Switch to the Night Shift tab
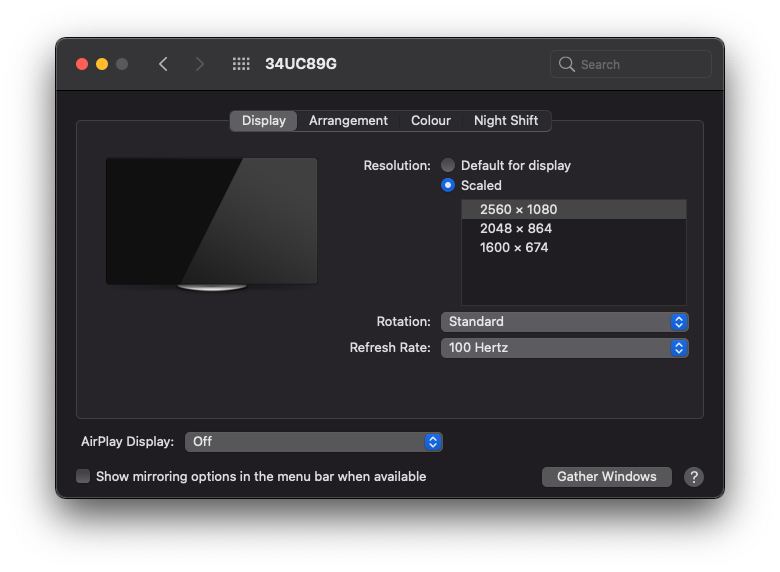The width and height of the screenshot is (780, 572). point(506,121)
